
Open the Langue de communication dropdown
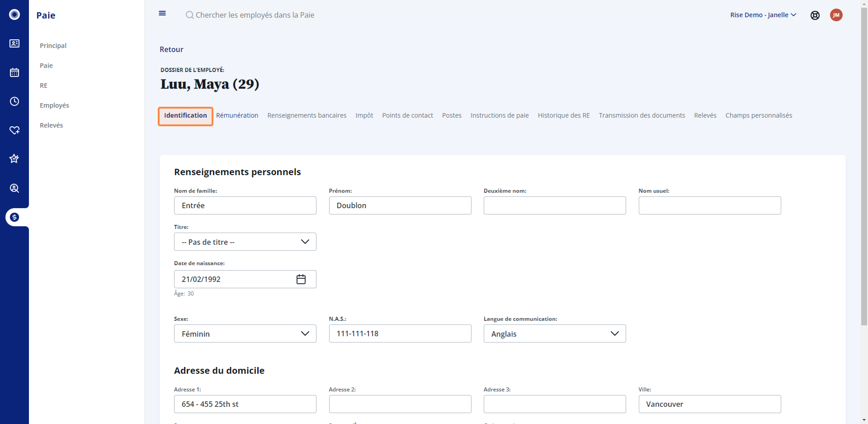[x=555, y=333]
